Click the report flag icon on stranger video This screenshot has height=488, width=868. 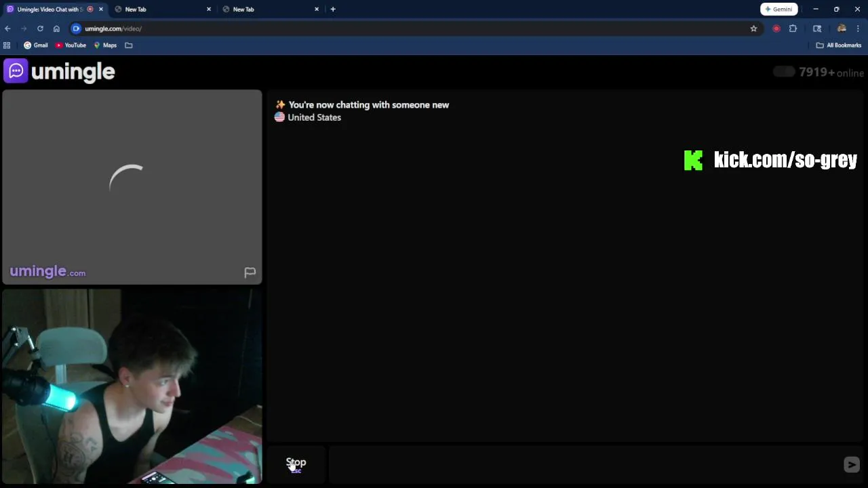point(250,272)
